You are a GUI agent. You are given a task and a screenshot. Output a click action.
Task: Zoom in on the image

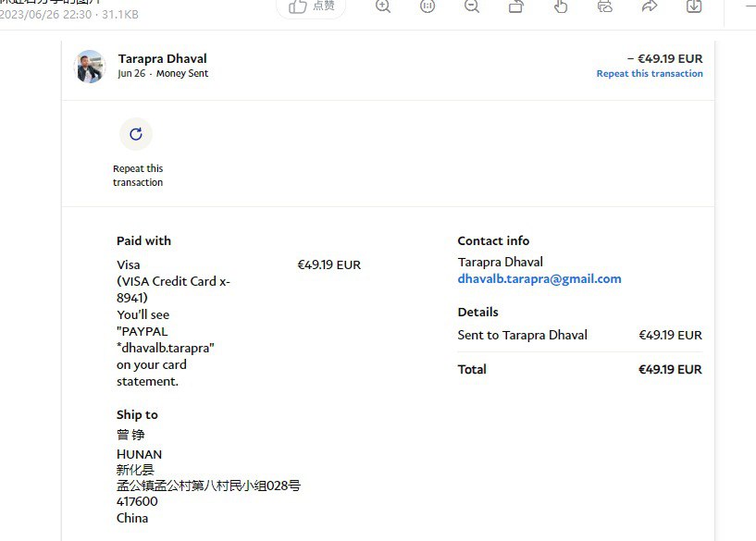coord(383,6)
